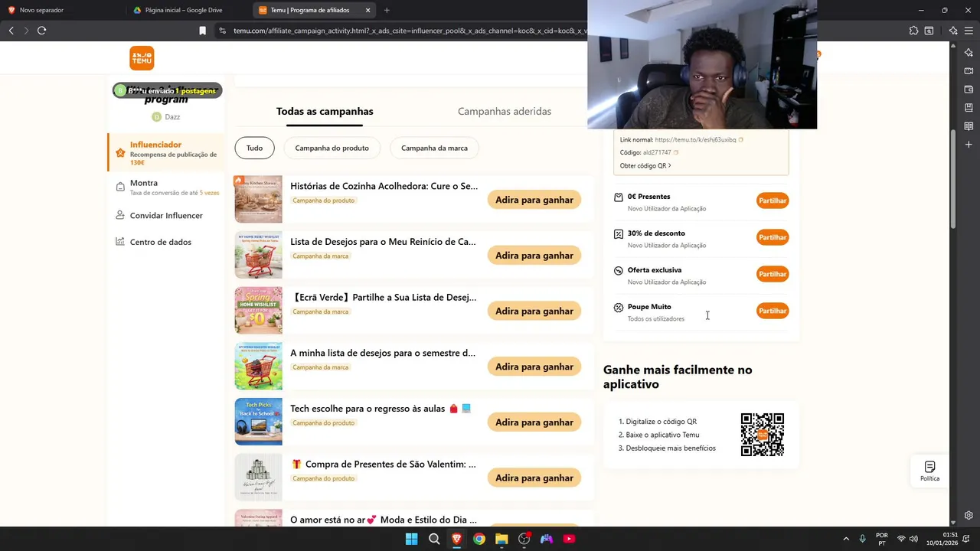Click the normal link https://temu.to/k/eshj63uxibq
Viewport: 980px width, 551px height.
(695, 140)
